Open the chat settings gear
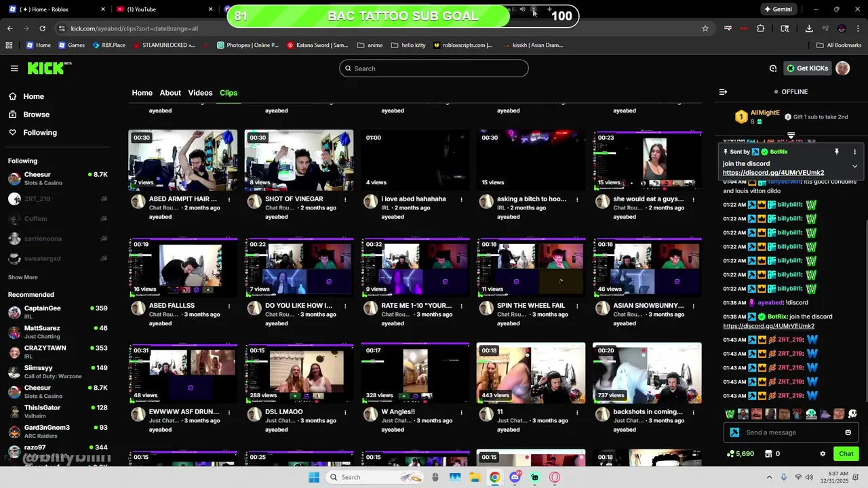868x488 pixels. point(823,454)
